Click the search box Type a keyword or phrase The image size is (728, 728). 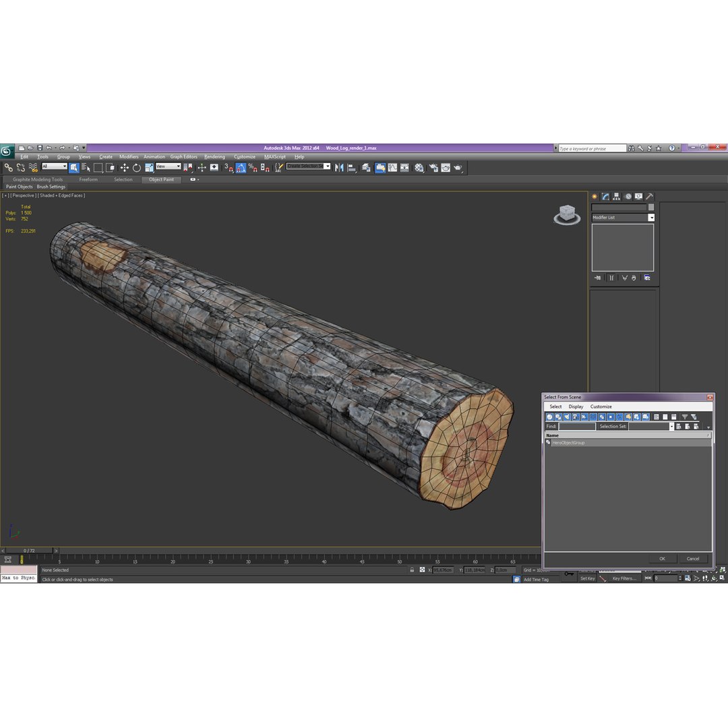593,148
